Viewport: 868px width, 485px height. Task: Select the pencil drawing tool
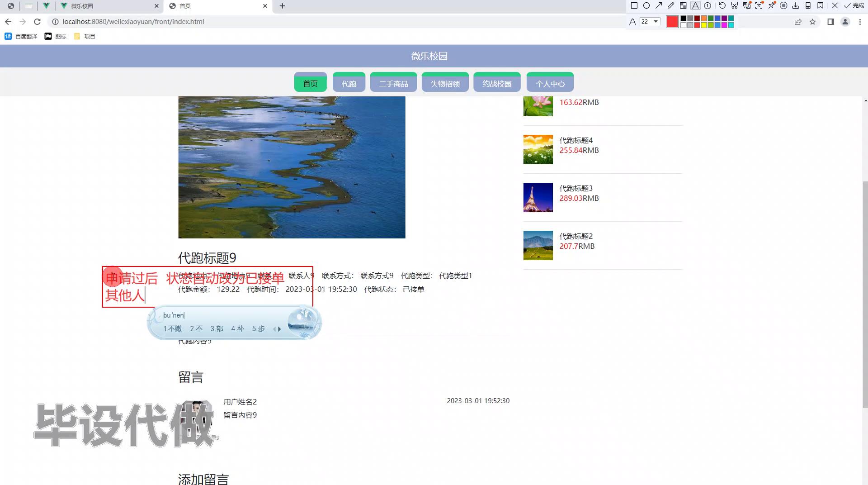pyautogui.click(x=671, y=5)
